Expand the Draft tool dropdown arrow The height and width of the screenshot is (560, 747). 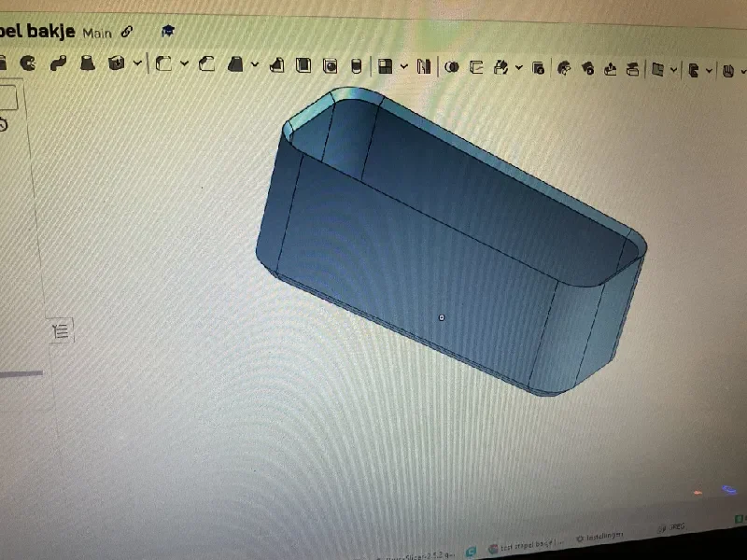click(255, 64)
